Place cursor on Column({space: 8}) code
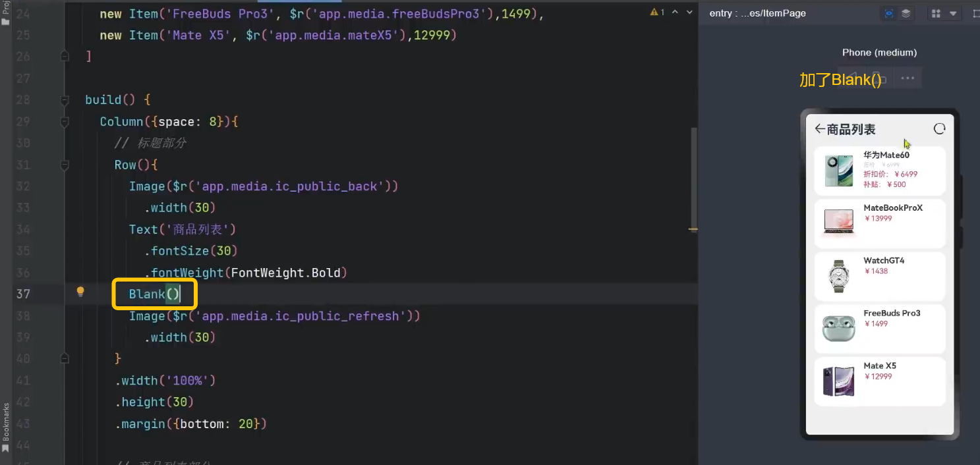980x465 pixels. point(169,122)
